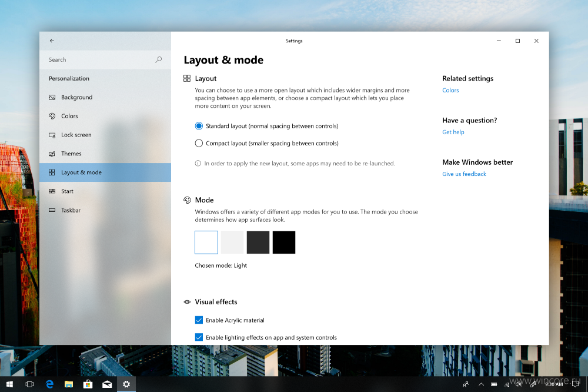Click the Lock screen icon in sidebar
Image resolution: width=588 pixels, height=392 pixels.
pyautogui.click(x=52, y=135)
